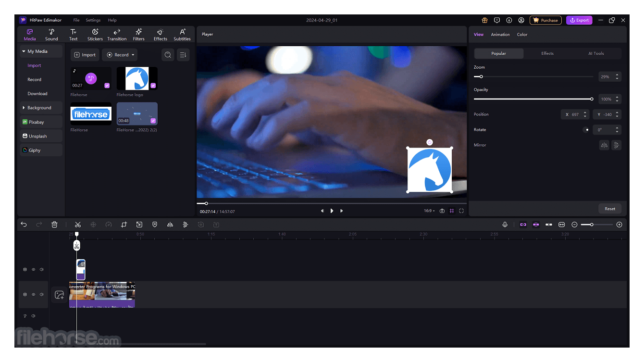
Task: Toggle the purple snapping magnet button
Action: point(536,225)
